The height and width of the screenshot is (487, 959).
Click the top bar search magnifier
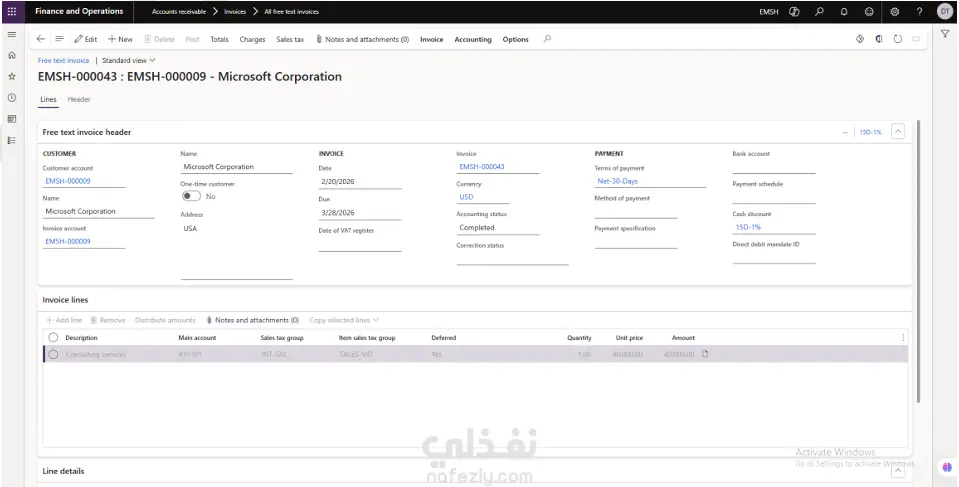(x=820, y=12)
